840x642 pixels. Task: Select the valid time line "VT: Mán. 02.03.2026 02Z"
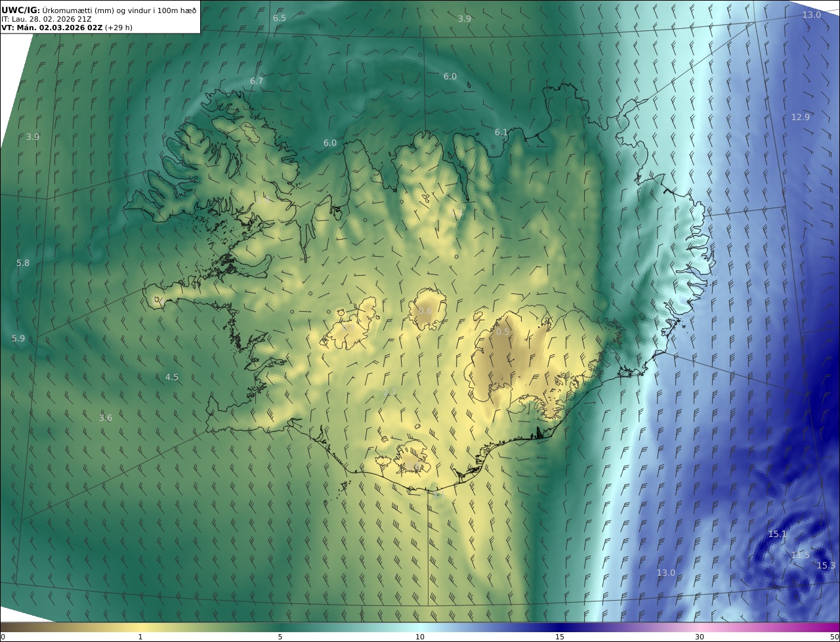[x=51, y=28]
